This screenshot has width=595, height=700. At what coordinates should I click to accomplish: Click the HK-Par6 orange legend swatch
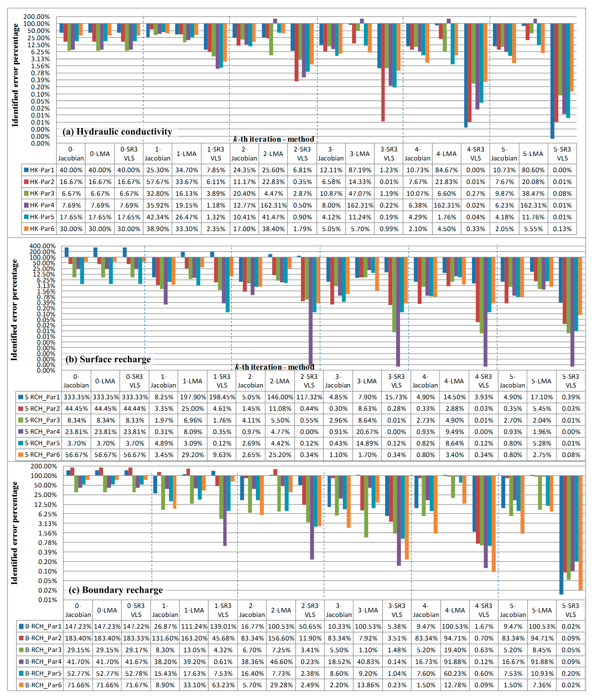tap(26, 229)
